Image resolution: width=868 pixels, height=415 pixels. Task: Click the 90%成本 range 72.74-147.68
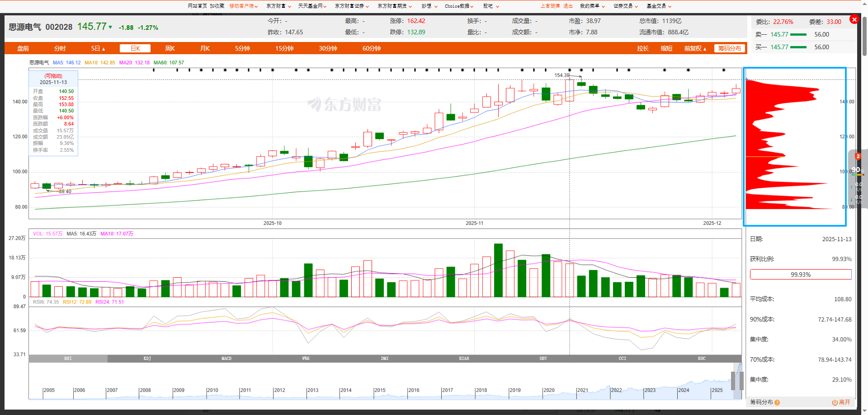(x=835, y=320)
